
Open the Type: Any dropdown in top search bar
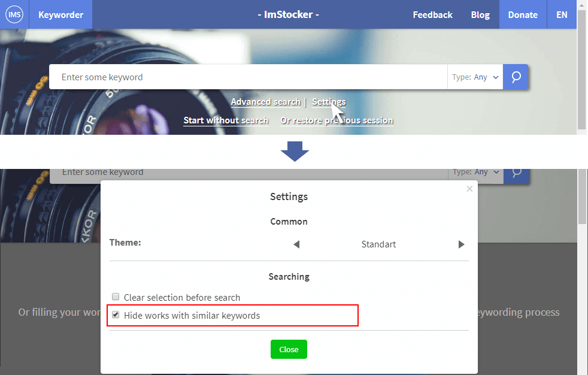click(x=475, y=77)
